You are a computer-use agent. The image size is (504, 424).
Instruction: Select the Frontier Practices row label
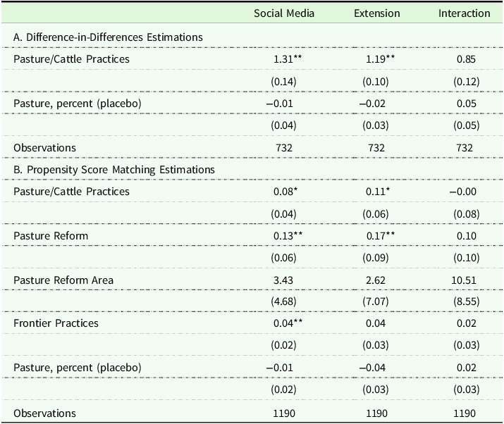pyautogui.click(x=56, y=325)
